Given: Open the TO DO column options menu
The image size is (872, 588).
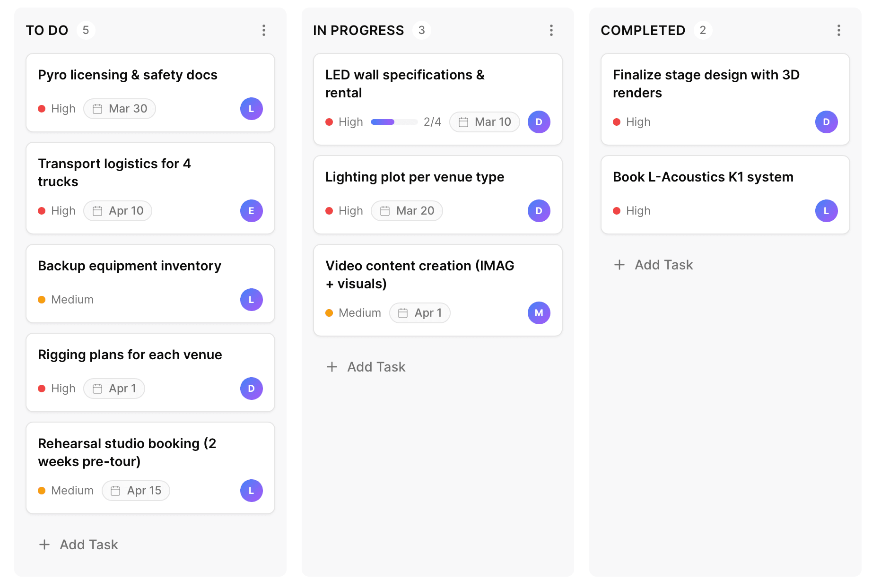Looking at the screenshot, I should [x=264, y=30].
